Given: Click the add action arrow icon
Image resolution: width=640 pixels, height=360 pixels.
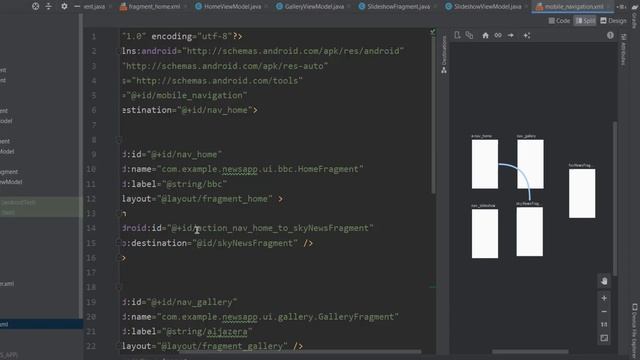Looking at the screenshot, I should point(511,36).
